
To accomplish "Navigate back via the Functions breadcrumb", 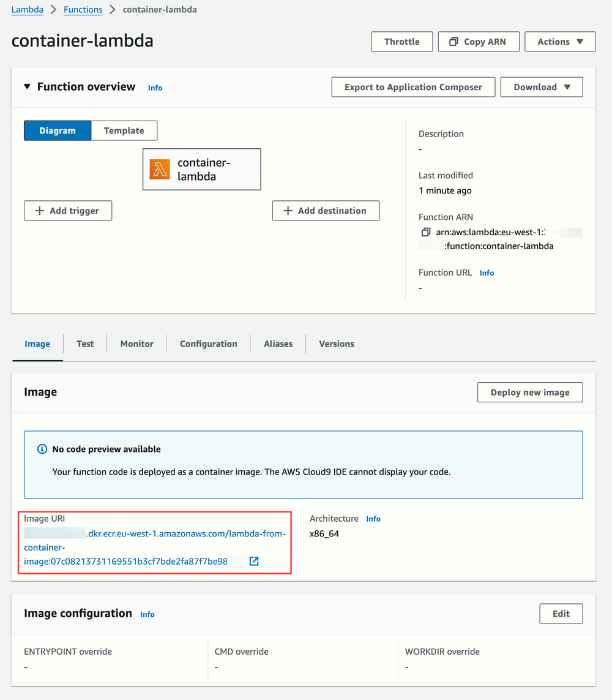I will coord(83,9).
